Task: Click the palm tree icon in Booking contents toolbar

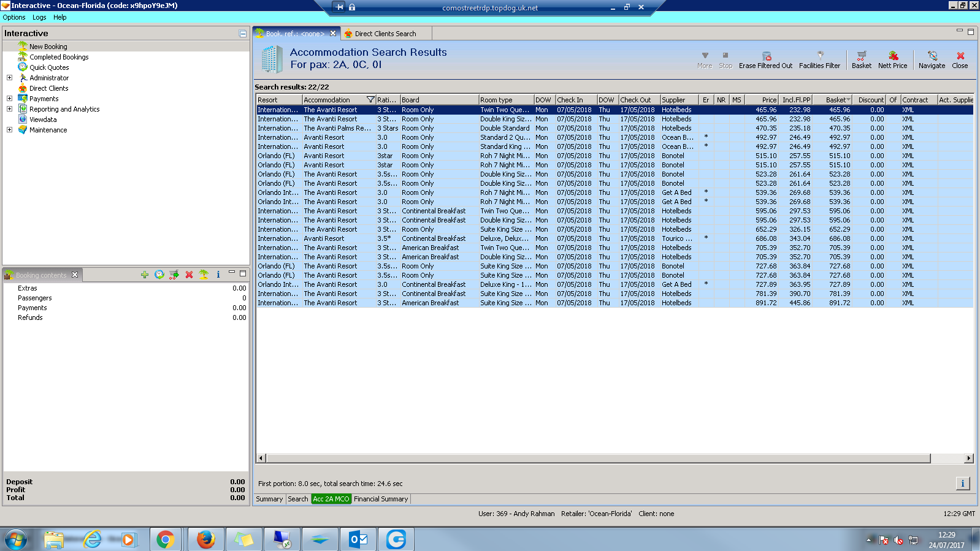Action: coord(204,275)
